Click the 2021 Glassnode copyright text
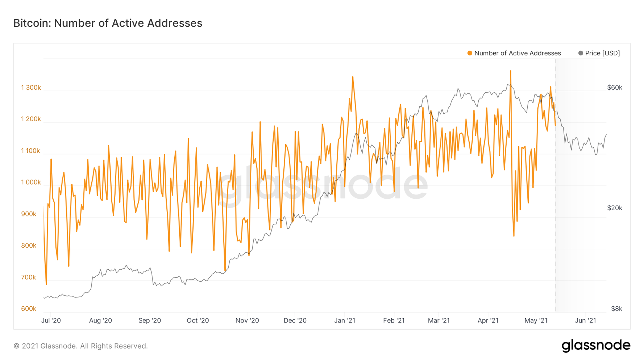This screenshot has width=644, height=362. [80, 346]
